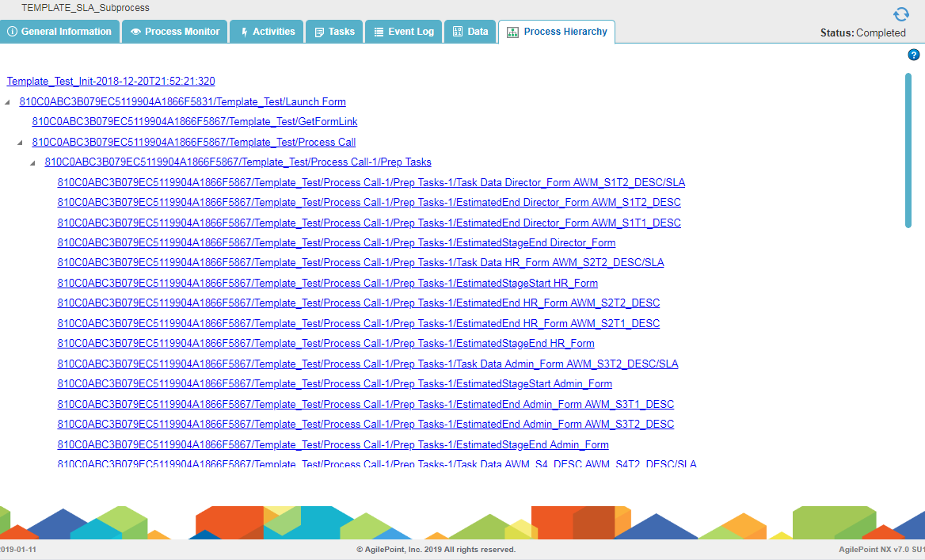Viewport: 925px width, 560px height.
Task: Click the refresh icon above Status
Action: (900, 14)
